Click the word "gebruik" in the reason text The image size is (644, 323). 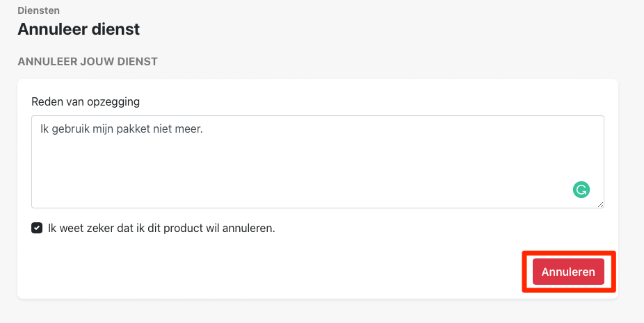(72, 129)
